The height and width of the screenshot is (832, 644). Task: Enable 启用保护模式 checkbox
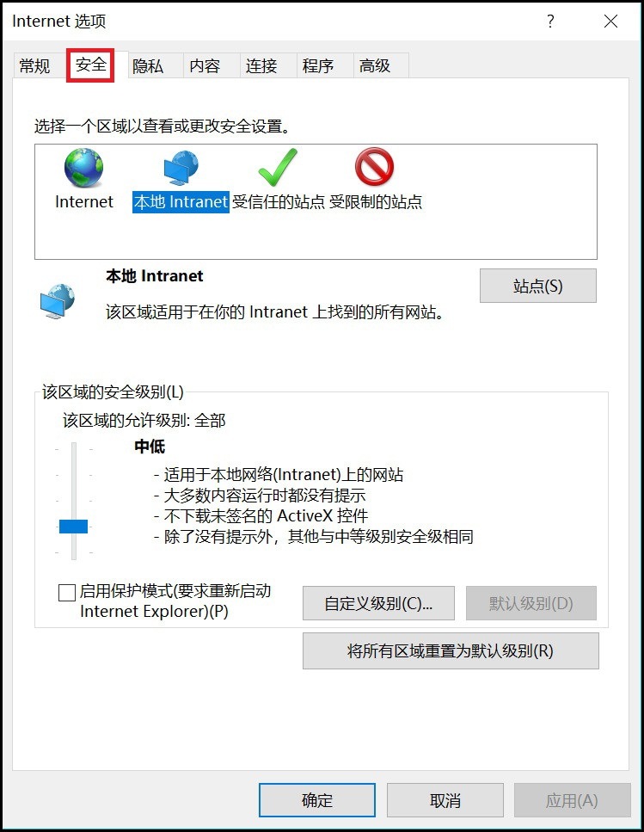coord(67,592)
